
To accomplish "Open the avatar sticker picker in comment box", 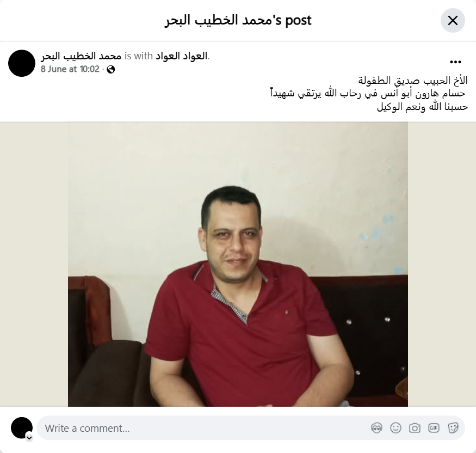I will point(376,428).
